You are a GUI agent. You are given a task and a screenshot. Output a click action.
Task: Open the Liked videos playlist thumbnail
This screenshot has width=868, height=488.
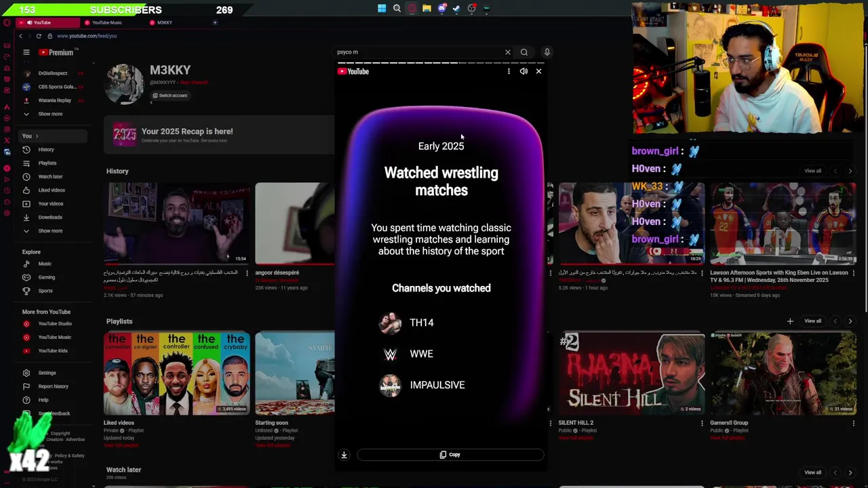coord(176,373)
